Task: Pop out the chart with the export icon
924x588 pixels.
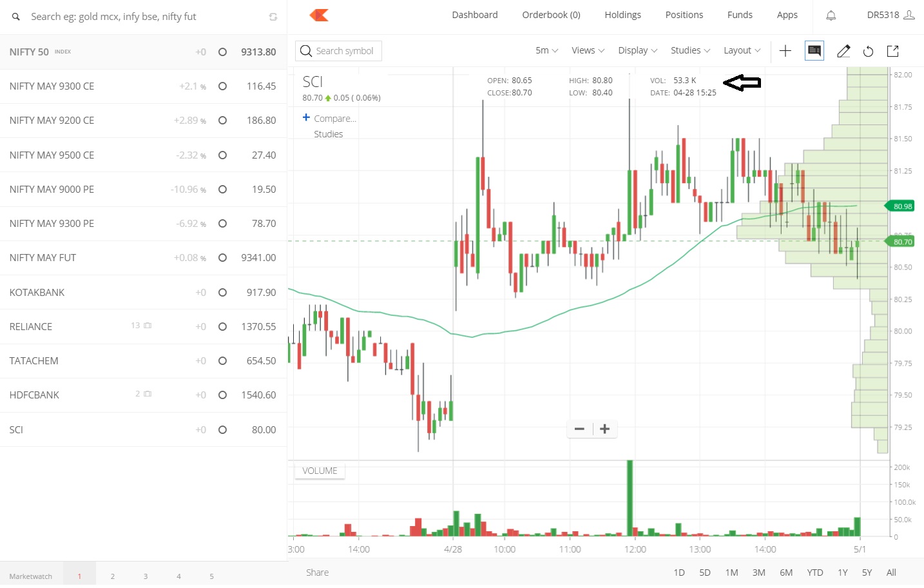Action: [893, 51]
